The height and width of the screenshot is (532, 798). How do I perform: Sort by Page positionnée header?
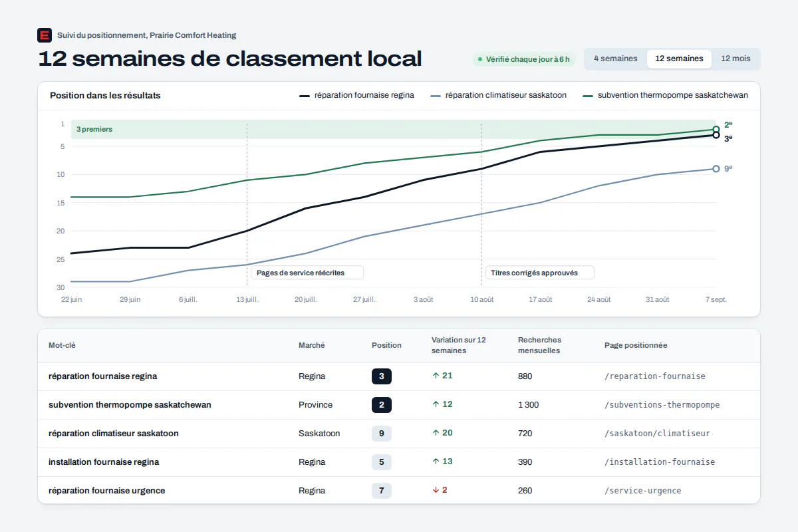(x=636, y=345)
